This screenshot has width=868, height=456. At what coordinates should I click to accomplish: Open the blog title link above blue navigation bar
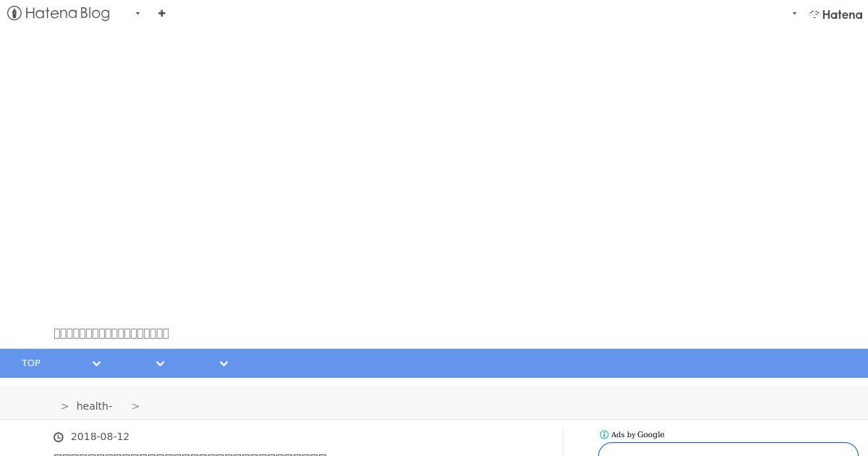[111, 333]
